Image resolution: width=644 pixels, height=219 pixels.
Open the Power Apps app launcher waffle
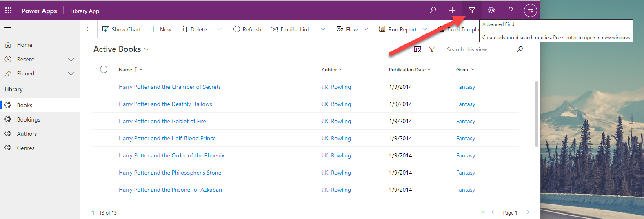coord(8,11)
